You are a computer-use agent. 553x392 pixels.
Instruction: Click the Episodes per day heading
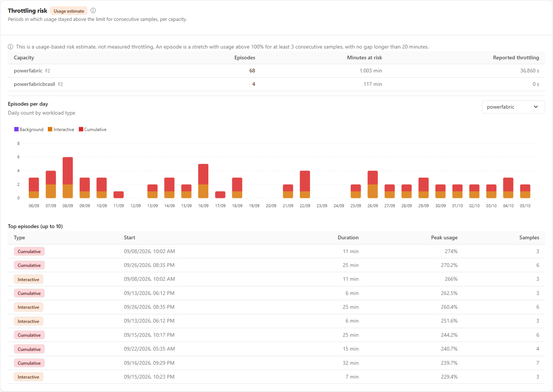tap(28, 104)
